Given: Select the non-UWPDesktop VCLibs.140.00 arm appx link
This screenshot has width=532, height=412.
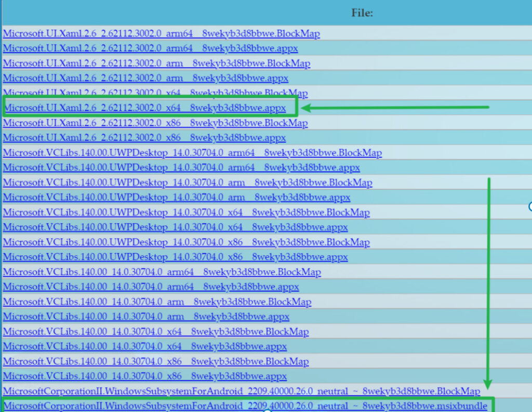Looking at the screenshot, I should (x=146, y=316).
